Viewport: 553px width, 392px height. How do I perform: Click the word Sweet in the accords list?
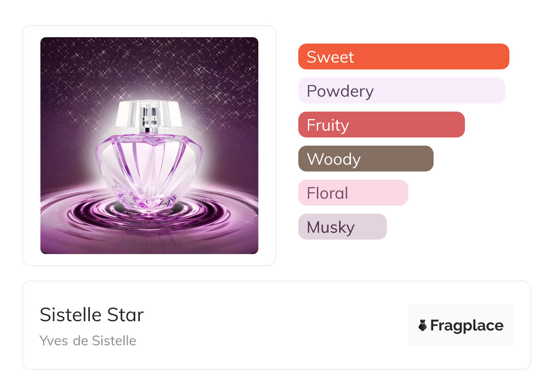330,57
